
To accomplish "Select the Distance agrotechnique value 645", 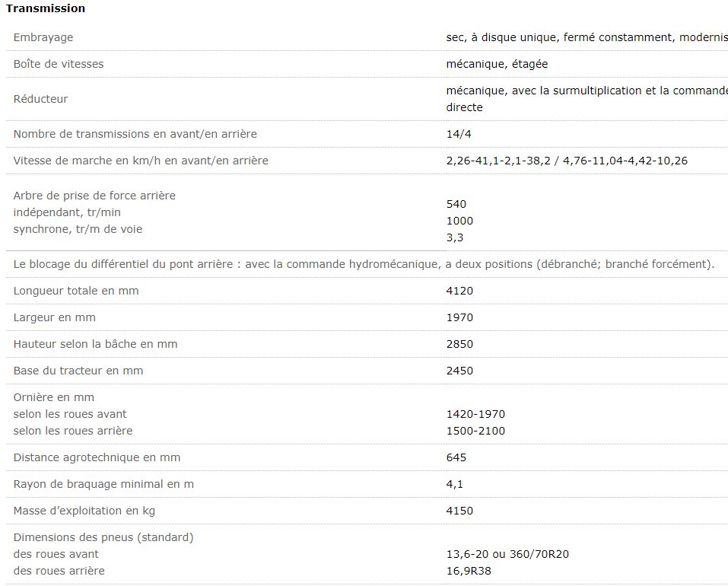I will coord(456,457).
